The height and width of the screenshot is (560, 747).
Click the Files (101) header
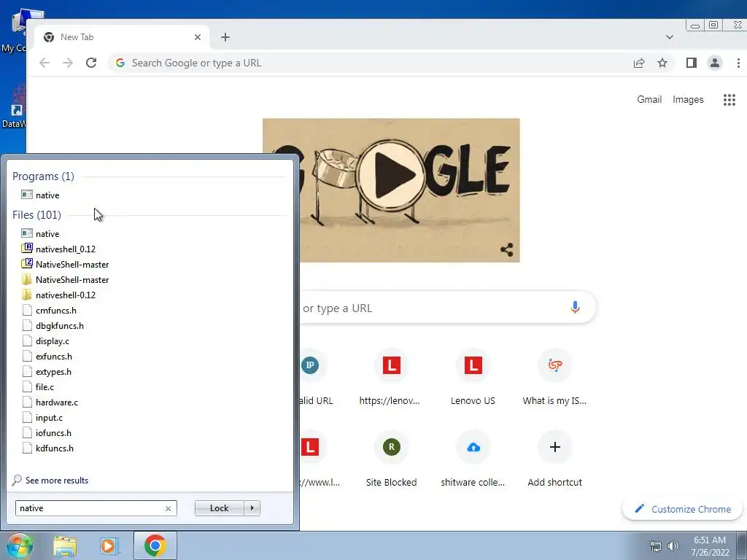click(x=36, y=215)
